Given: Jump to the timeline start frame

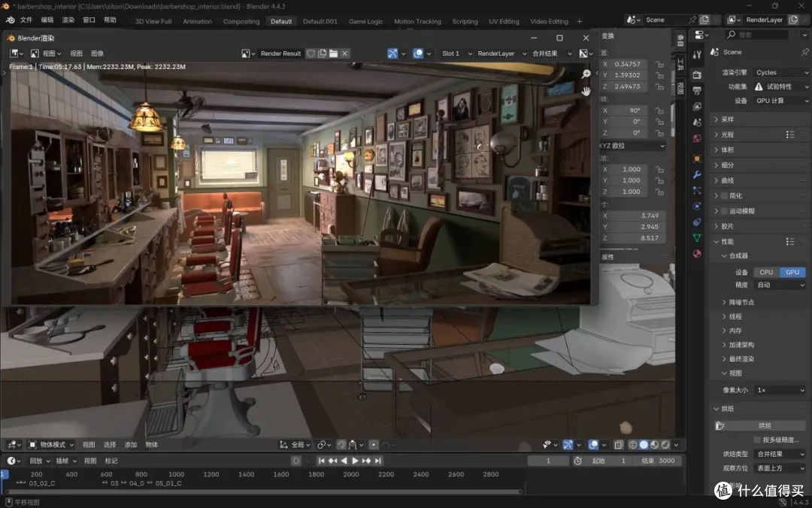Looking at the screenshot, I should (321, 461).
